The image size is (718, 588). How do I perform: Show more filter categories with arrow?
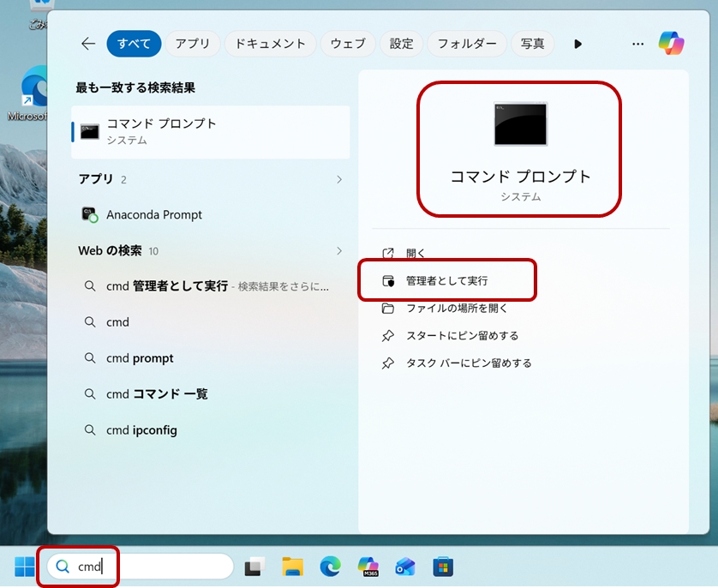tap(577, 44)
